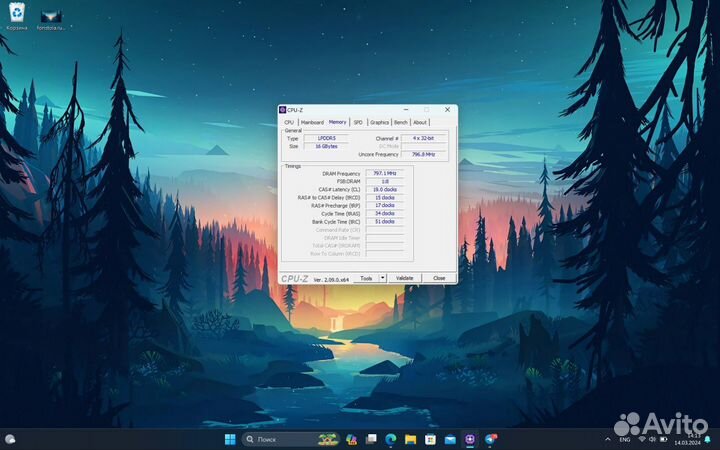Show hidden system tray icons
This screenshot has height=450, width=720.
pyautogui.click(x=608, y=439)
